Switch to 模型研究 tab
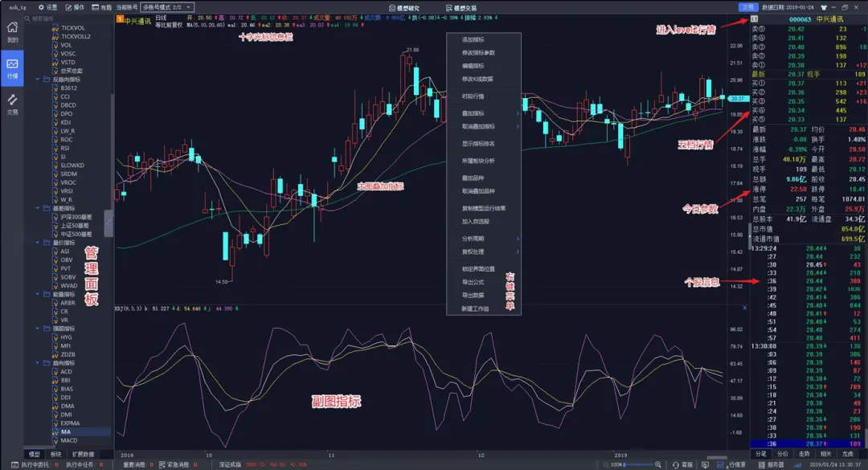Image resolution: width=868 pixels, height=470 pixels. point(404,8)
